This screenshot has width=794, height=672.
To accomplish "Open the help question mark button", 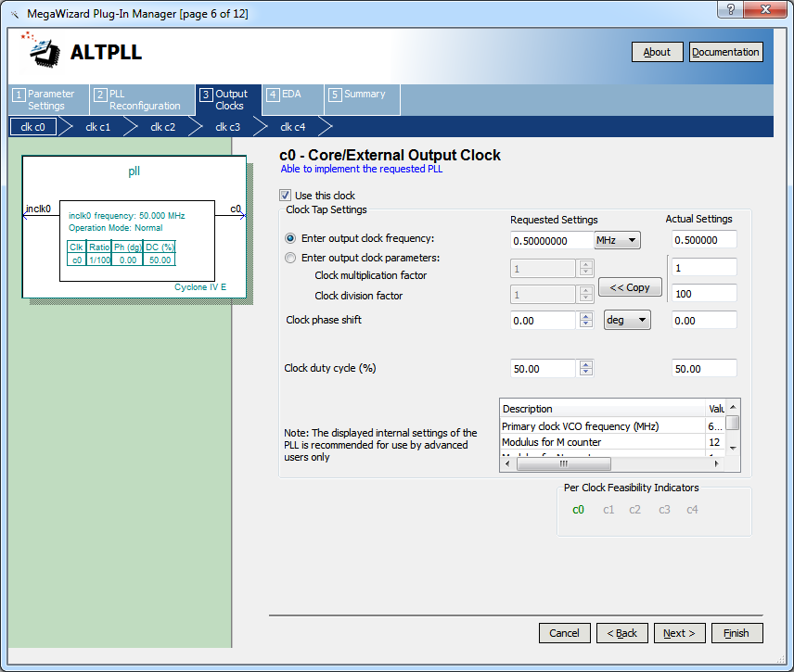I will tap(731, 9).
